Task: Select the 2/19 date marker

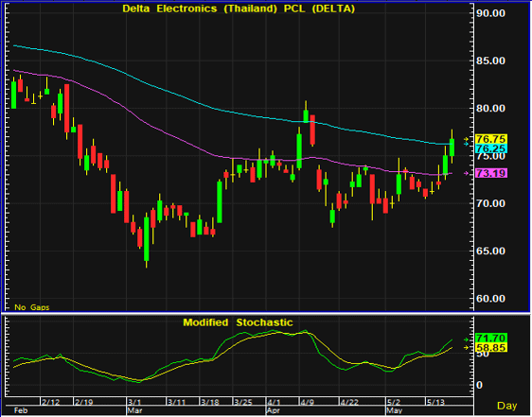Action: point(84,402)
